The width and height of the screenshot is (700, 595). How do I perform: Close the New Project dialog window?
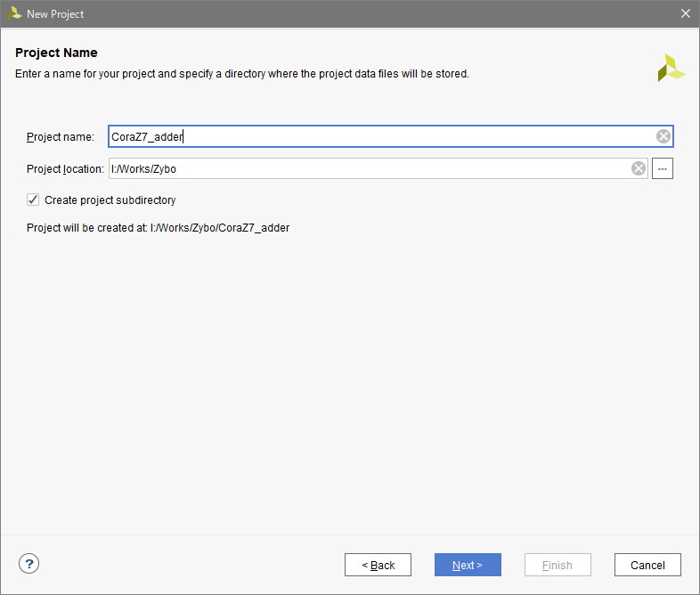coord(685,14)
